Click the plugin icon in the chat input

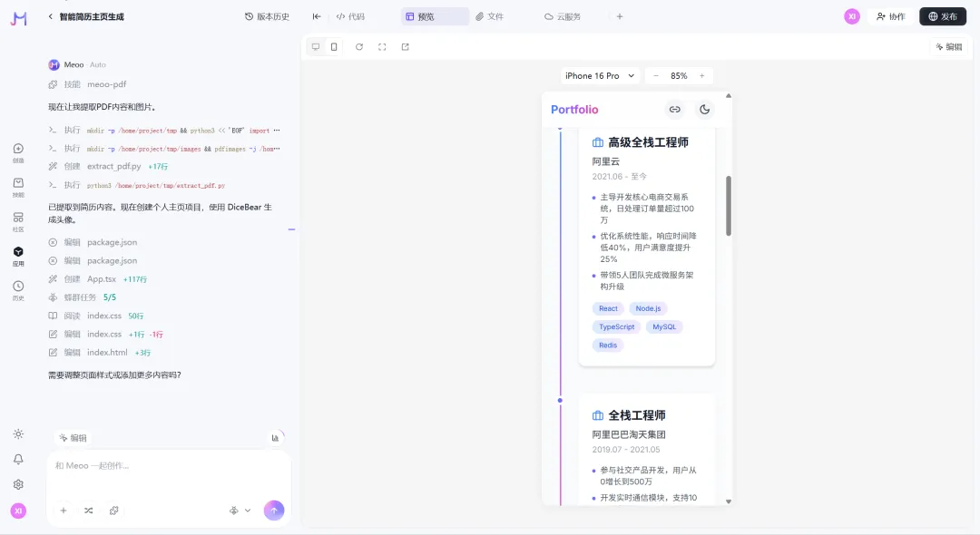[113, 511]
